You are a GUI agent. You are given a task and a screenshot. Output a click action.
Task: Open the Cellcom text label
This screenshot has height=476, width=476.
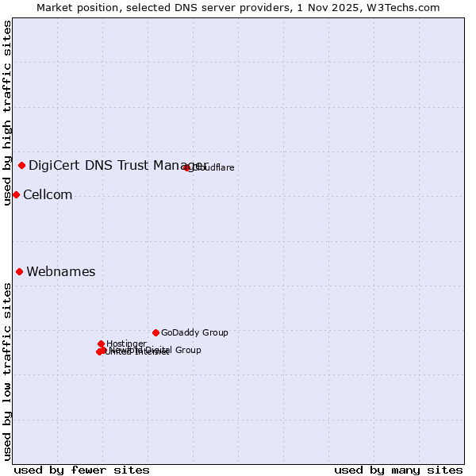click(x=48, y=195)
